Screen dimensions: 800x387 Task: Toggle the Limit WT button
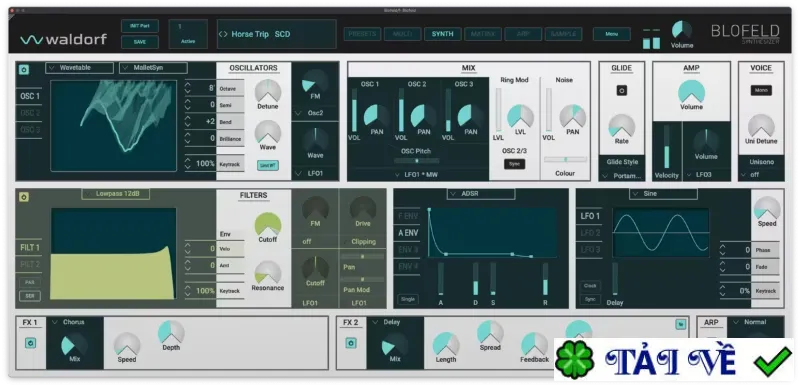[267, 165]
